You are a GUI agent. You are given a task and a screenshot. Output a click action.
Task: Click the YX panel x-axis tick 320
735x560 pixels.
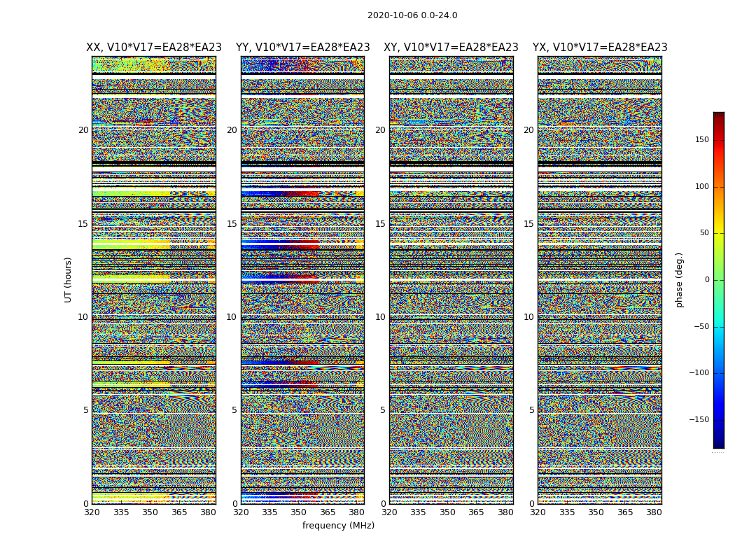[x=538, y=512]
